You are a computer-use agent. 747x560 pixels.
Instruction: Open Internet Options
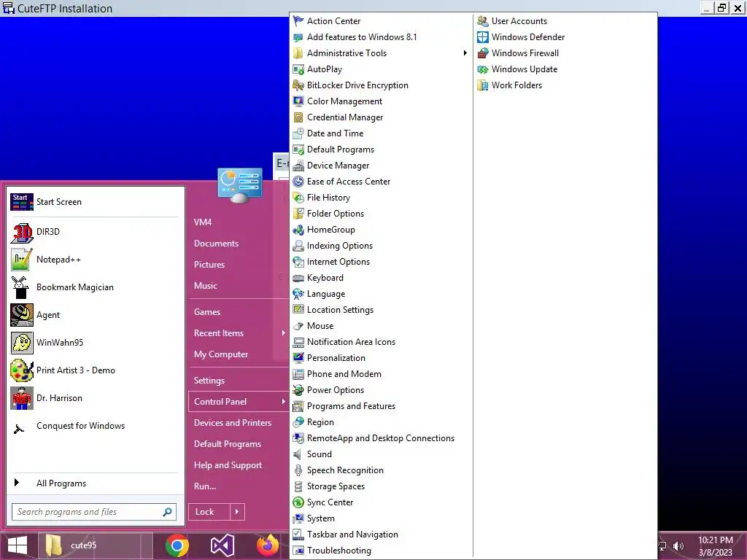point(381,262)
